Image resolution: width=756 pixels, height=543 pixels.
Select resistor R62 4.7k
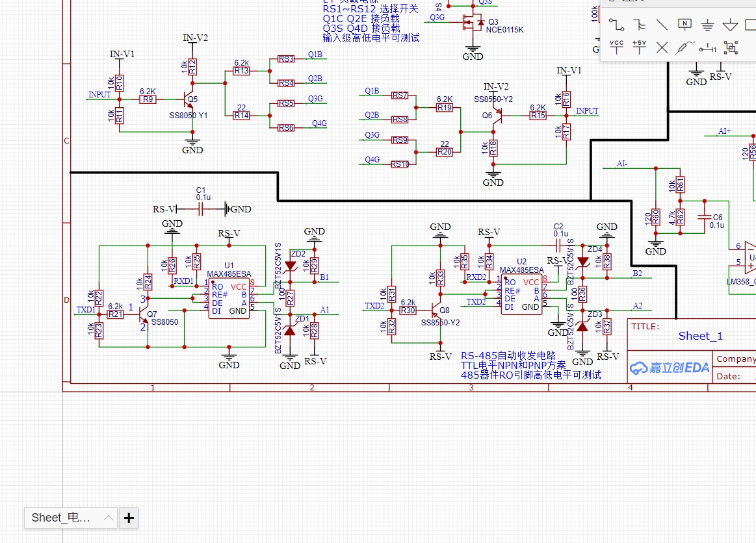[681, 218]
